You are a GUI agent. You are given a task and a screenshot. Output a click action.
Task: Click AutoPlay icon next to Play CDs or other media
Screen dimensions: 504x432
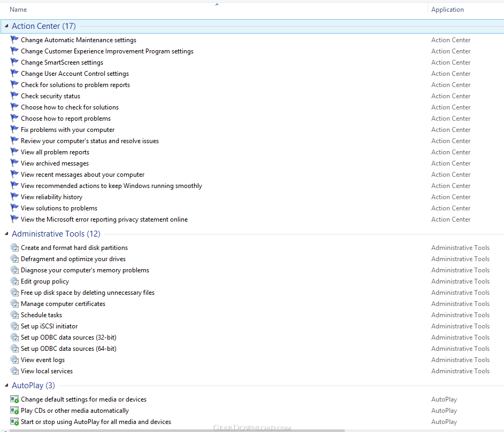14,411
